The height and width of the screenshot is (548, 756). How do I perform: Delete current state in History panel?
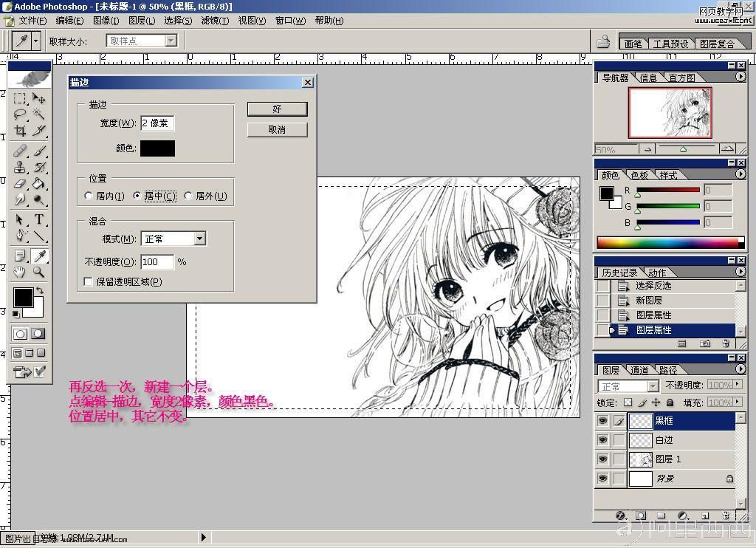point(726,343)
